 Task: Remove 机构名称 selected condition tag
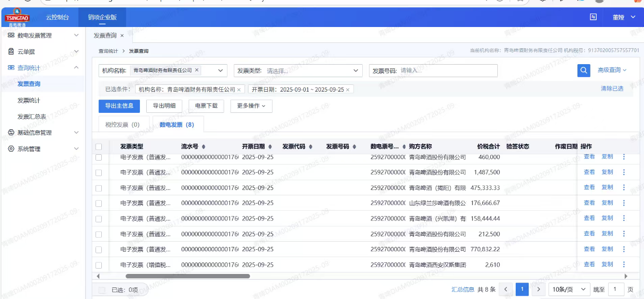coord(239,90)
